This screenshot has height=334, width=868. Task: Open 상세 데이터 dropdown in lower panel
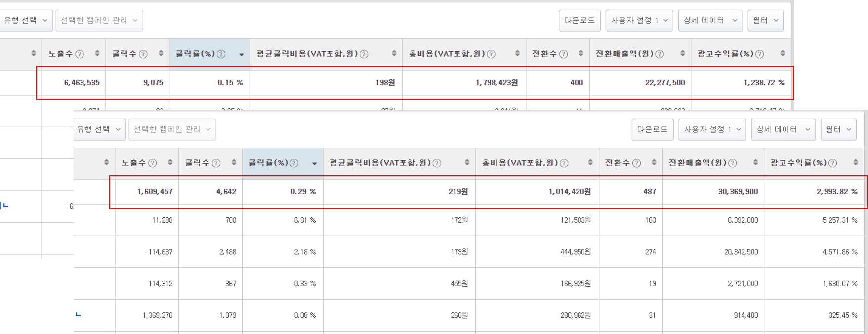point(784,129)
